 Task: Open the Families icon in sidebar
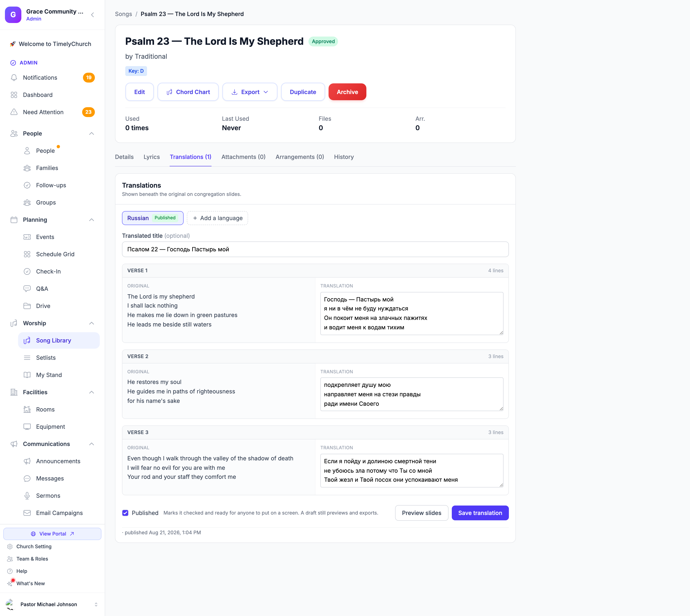27,168
